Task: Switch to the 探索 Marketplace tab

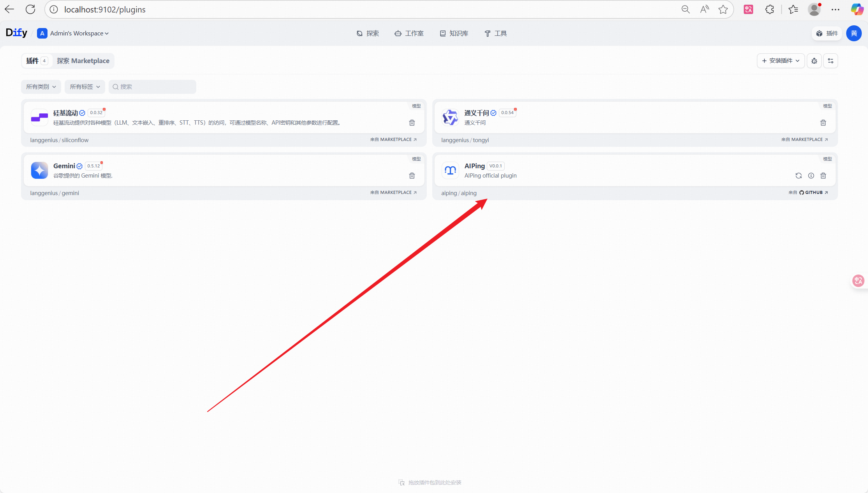Action: click(83, 61)
